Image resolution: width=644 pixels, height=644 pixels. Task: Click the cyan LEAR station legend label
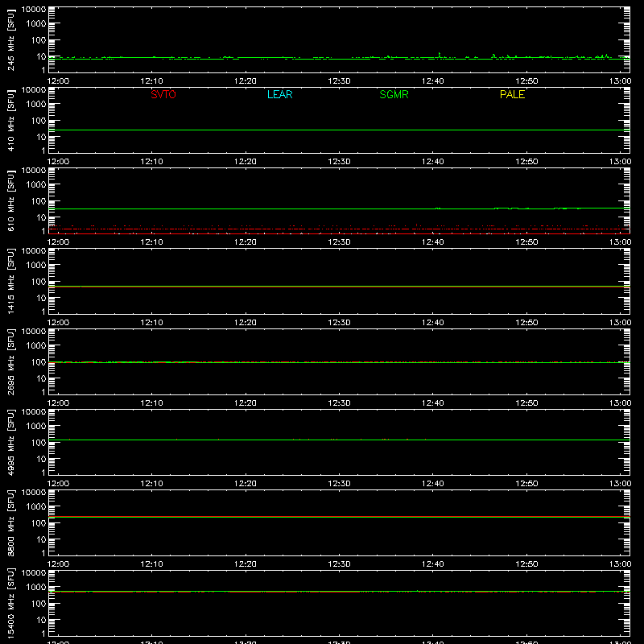click(279, 94)
